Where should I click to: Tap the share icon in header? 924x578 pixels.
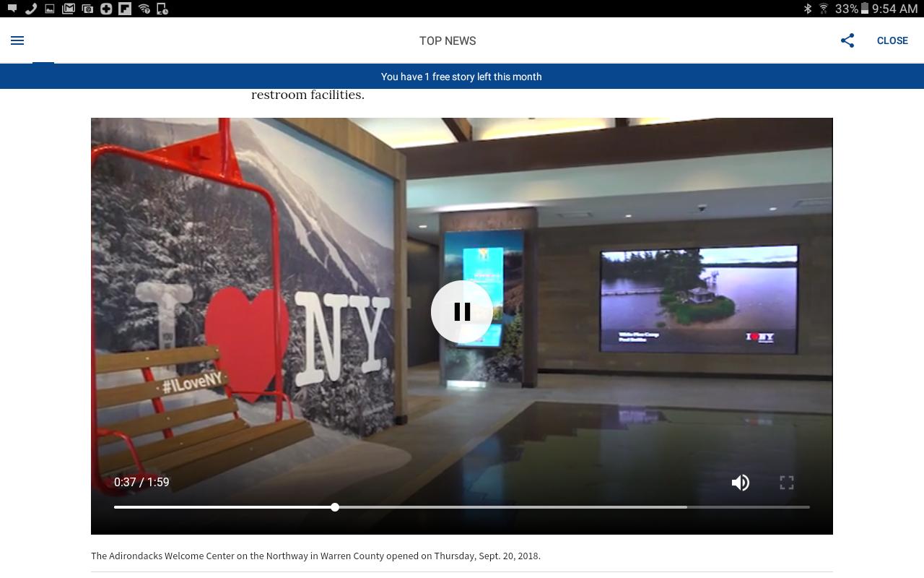point(847,40)
